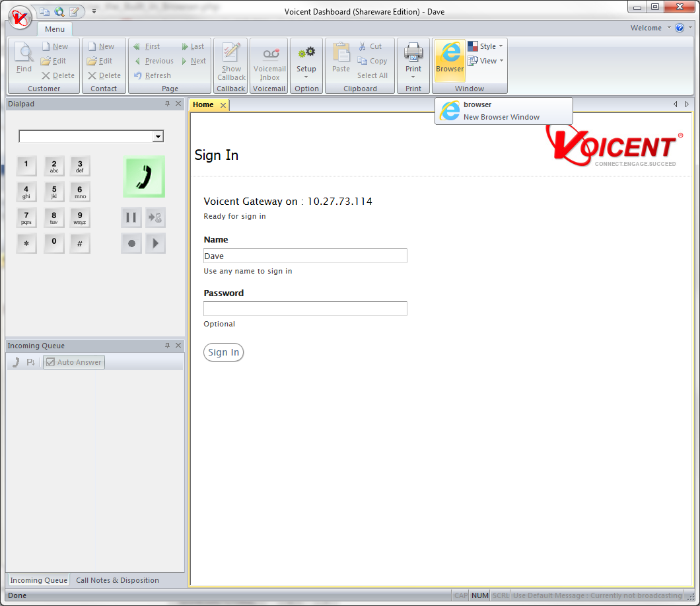Expand the Style dropdown
The width and height of the screenshot is (700, 606).
[x=486, y=46]
